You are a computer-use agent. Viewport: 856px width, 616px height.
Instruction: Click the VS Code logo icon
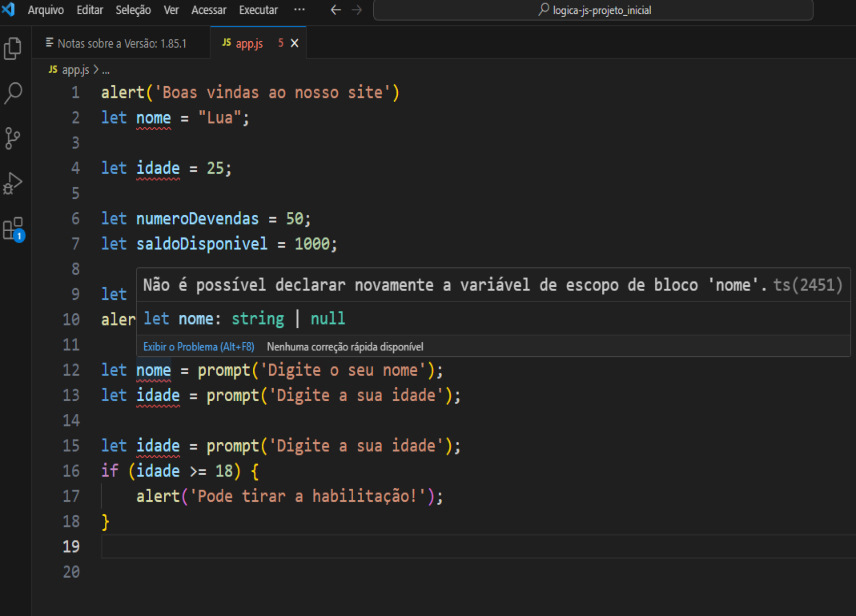coord(8,10)
